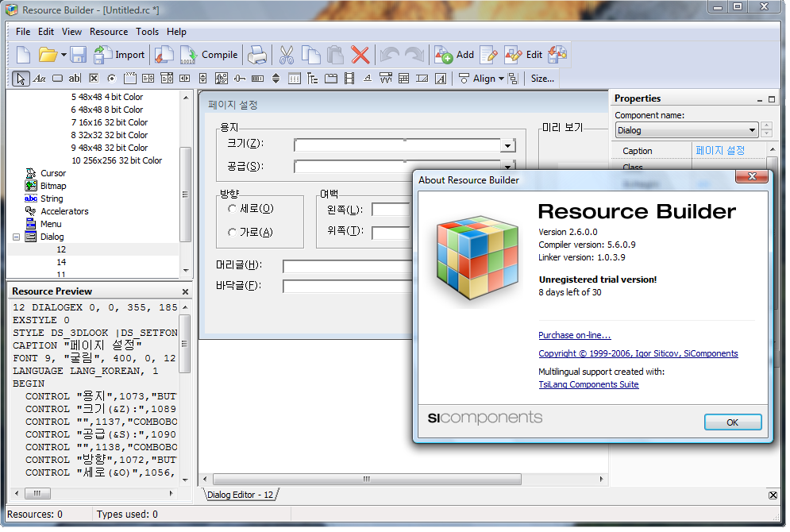This screenshot has height=532, width=790.
Task: Undo the last action
Action: [390, 55]
